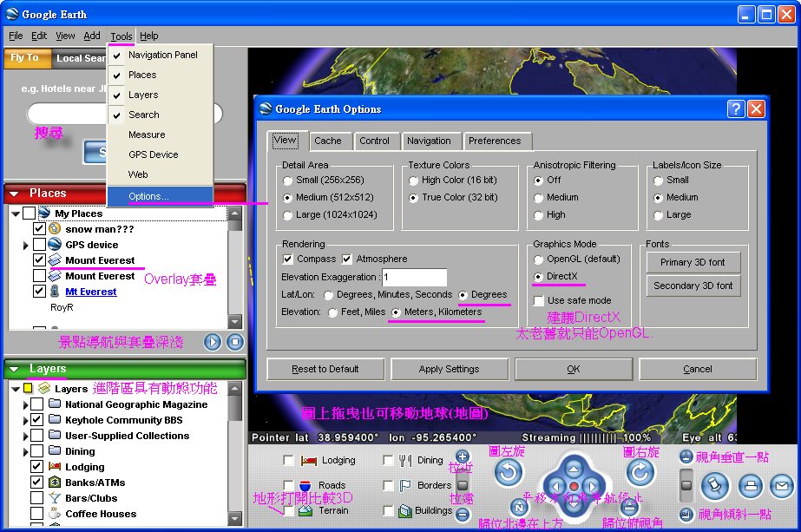Enable Use safe mode checkbox
Viewport: 801px width, 532px height.
coord(538,300)
